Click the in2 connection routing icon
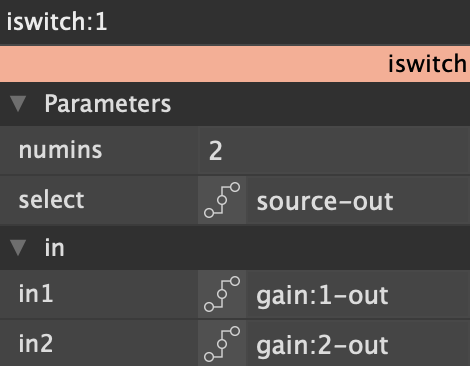The image size is (470, 366). 222,344
